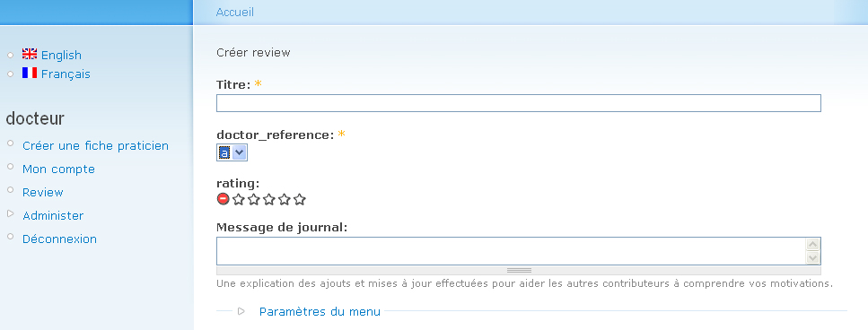The width and height of the screenshot is (868, 330).
Task: Give a five-star rating
Action: coord(300,199)
